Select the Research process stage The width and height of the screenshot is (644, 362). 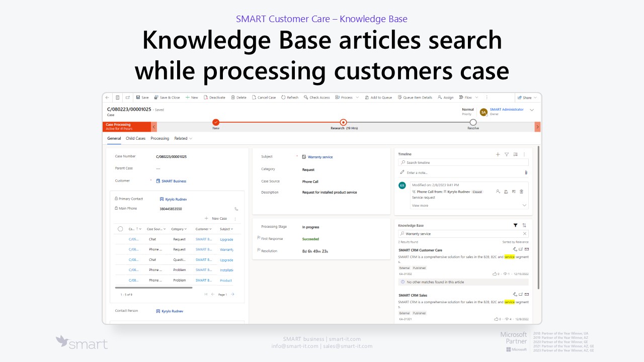[x=343, y=122]
